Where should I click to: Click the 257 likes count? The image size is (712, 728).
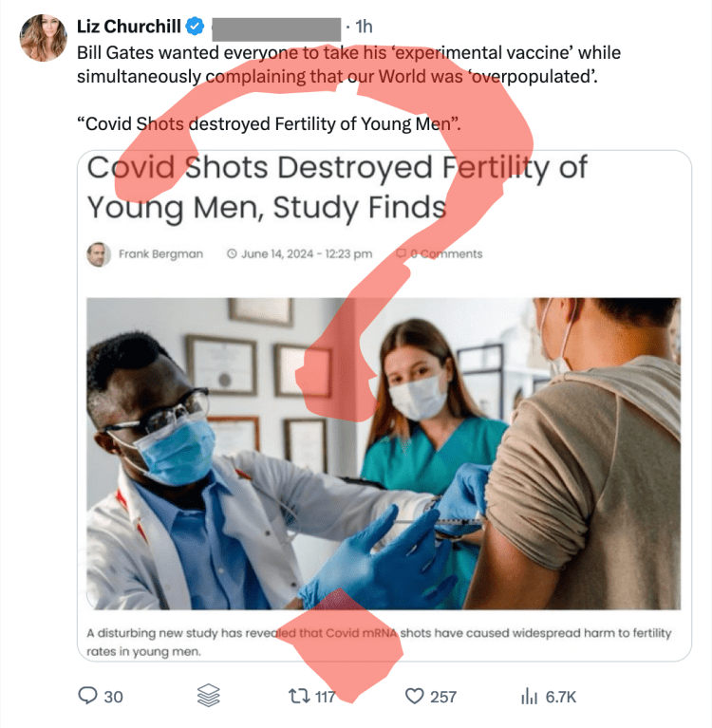click(443, 697)
